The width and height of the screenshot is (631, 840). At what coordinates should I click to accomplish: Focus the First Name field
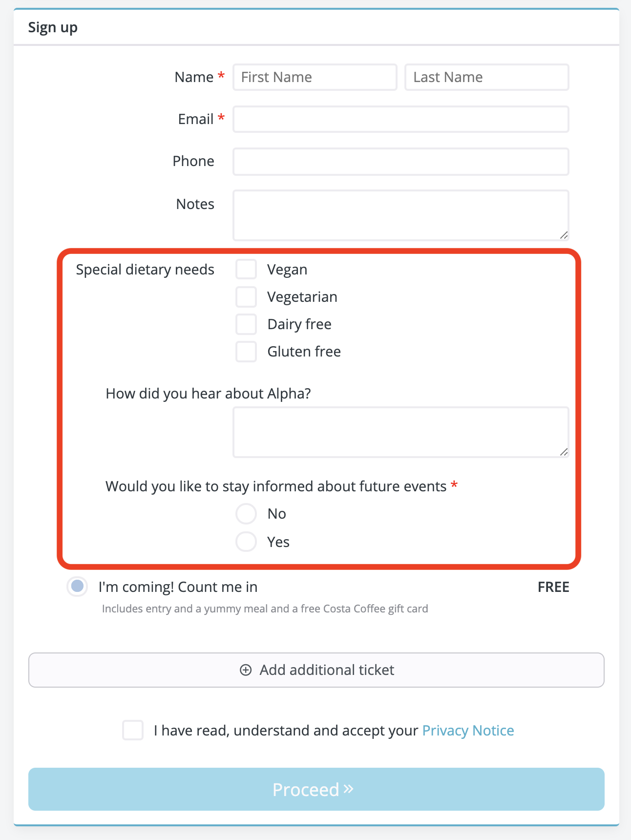pyautogui.click(x=315, y=77)
